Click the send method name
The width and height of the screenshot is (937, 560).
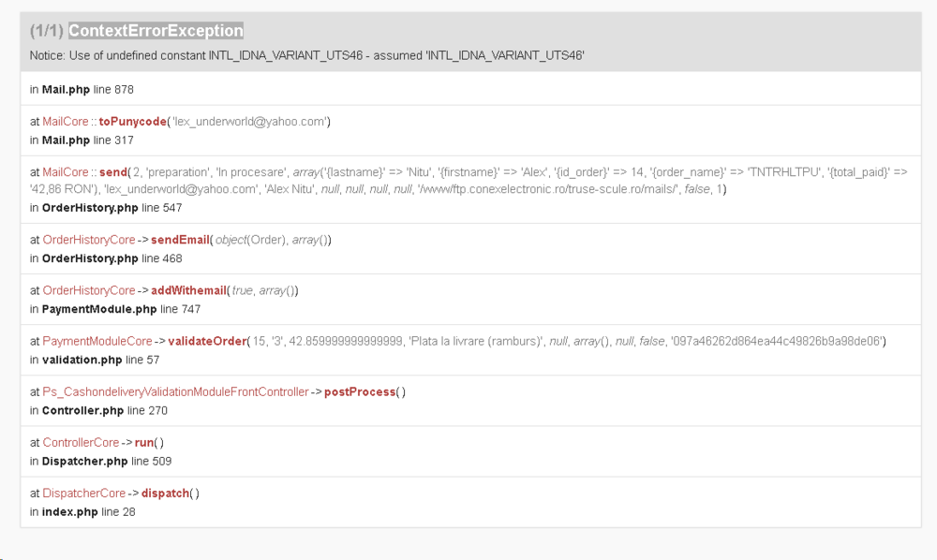[x=113, y=172]
